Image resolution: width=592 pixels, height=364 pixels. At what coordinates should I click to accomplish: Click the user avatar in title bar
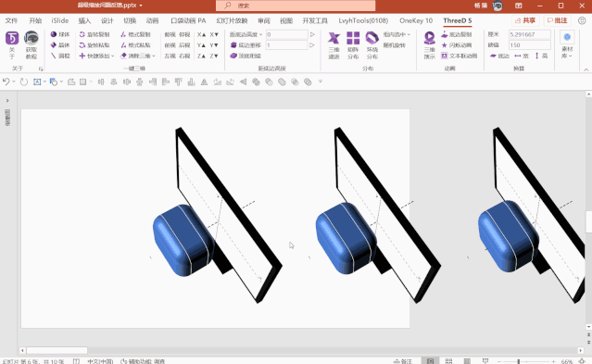pyautogui.click(x=498, y=6)
